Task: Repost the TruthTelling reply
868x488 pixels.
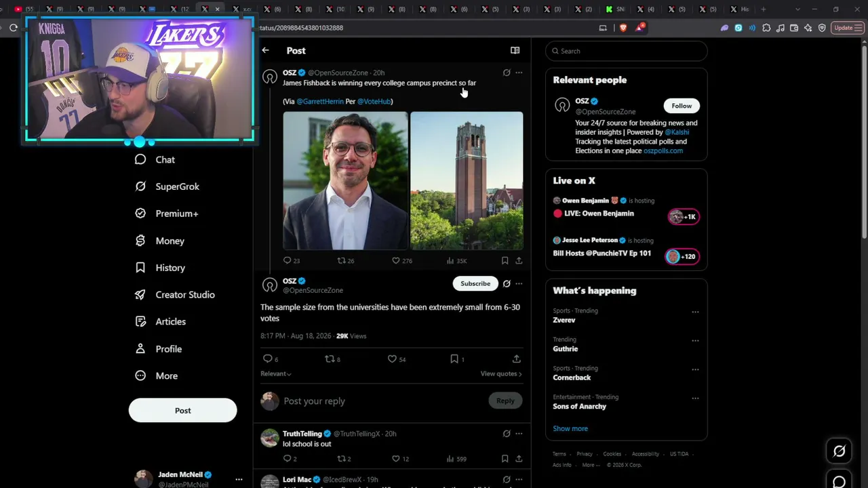Action: pyautogui.click(x=342, y=459)
